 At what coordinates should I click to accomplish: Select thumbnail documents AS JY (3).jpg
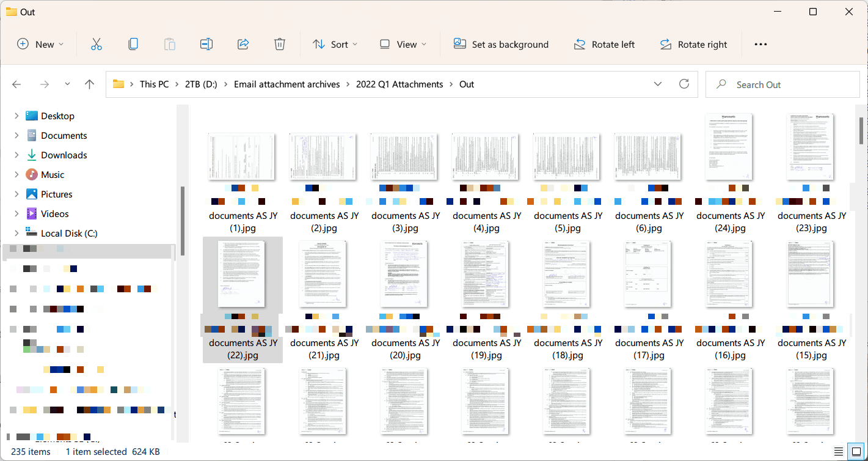tap(404, 157)
